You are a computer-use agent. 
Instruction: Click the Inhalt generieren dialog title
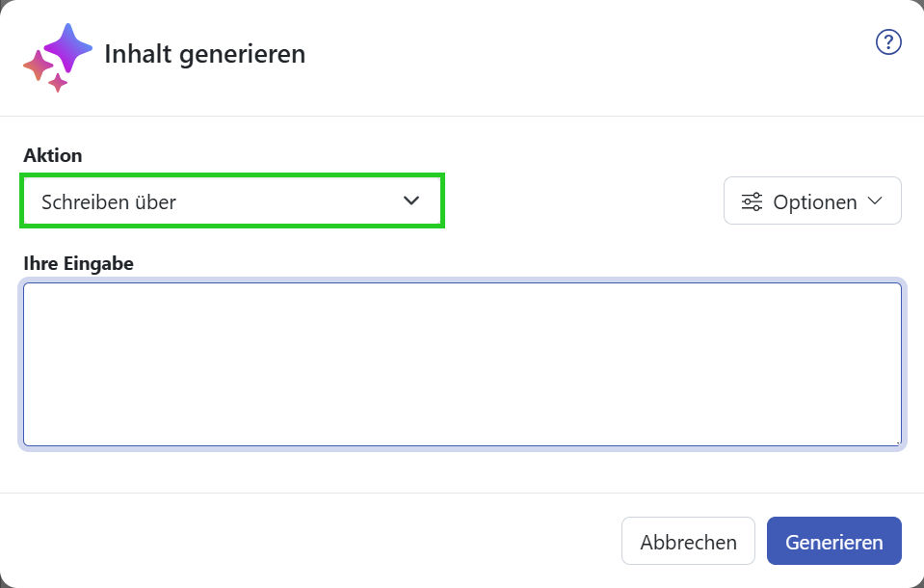click(205, 54)
